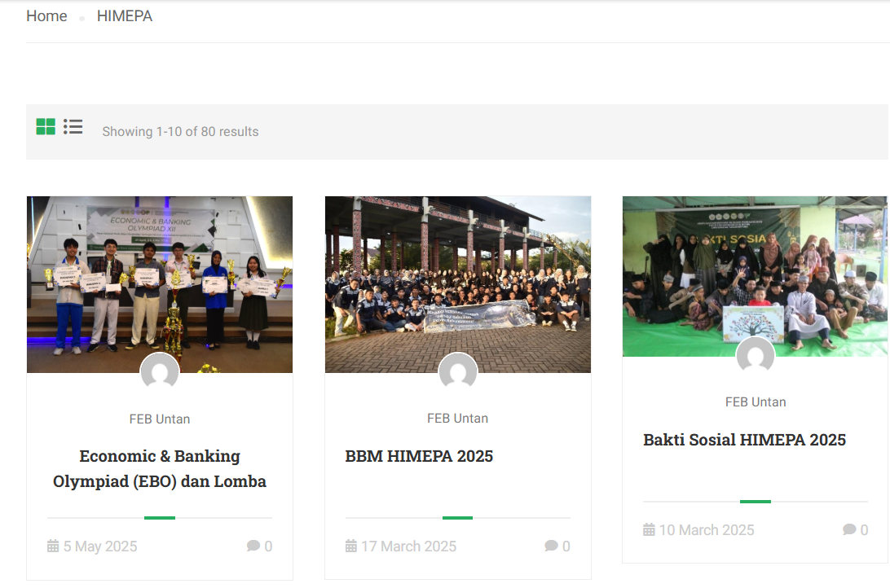Open Economic & Banking Olympiad post title
This screenshot has height=588, width=890.
[x=160, y=468]
